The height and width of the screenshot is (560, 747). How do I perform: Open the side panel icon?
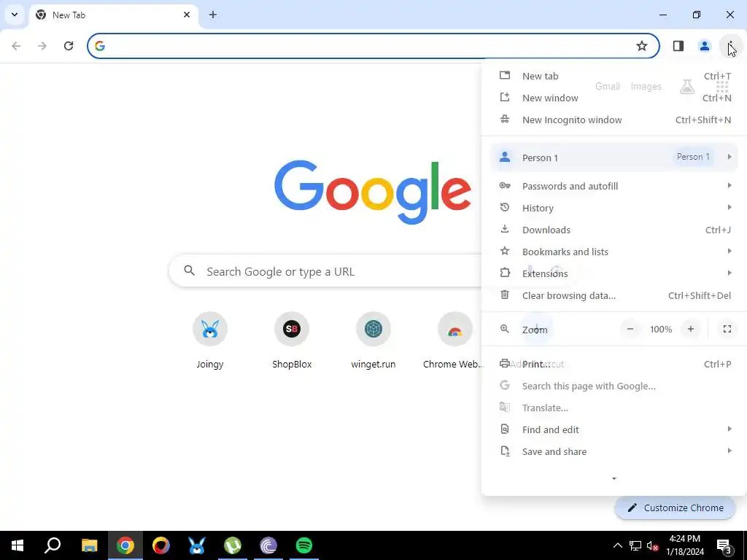(x=678, y=46)
